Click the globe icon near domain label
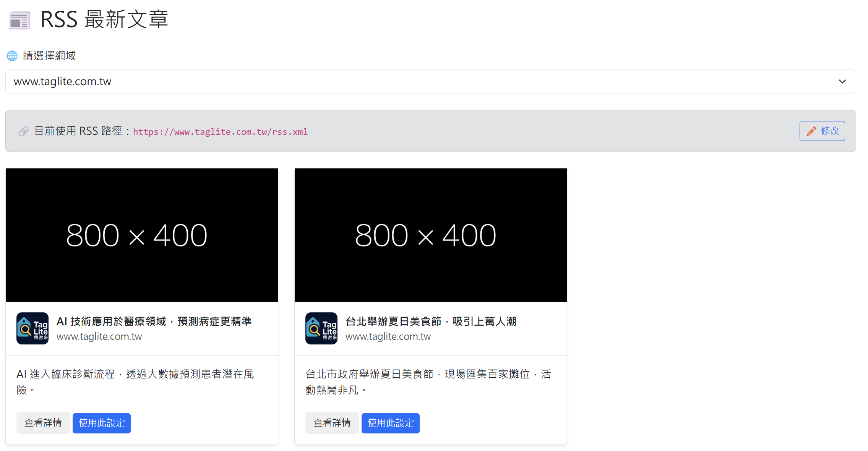This screenshot has width=868, height=451. point(12,56)
